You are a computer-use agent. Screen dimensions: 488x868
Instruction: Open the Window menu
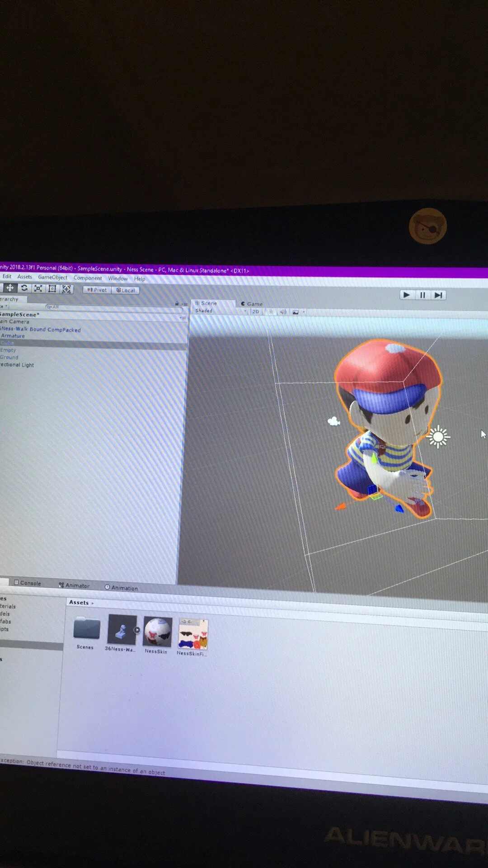pyautogui.click(x=118, y=278)
